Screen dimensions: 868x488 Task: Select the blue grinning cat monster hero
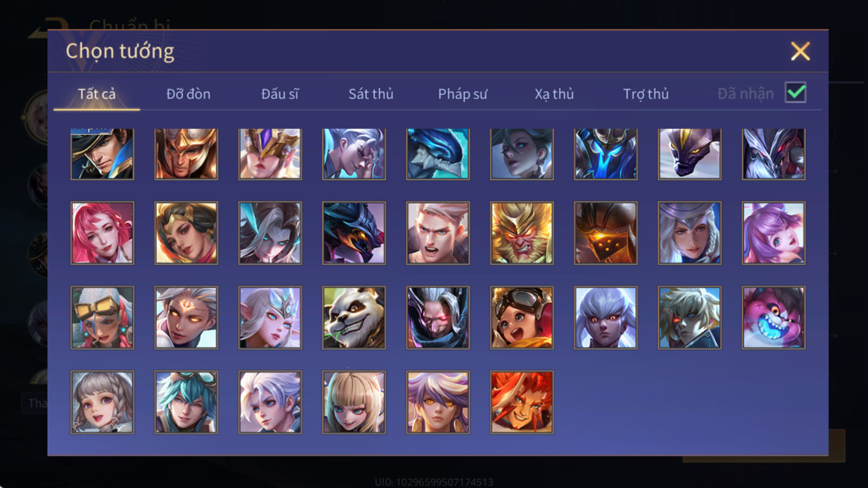pyautogui.click(x=774, y=318)
